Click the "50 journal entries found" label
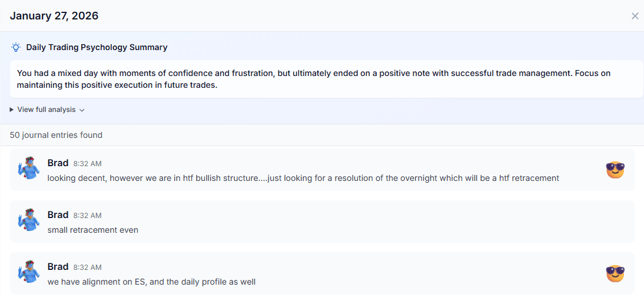 coord(56,135)
